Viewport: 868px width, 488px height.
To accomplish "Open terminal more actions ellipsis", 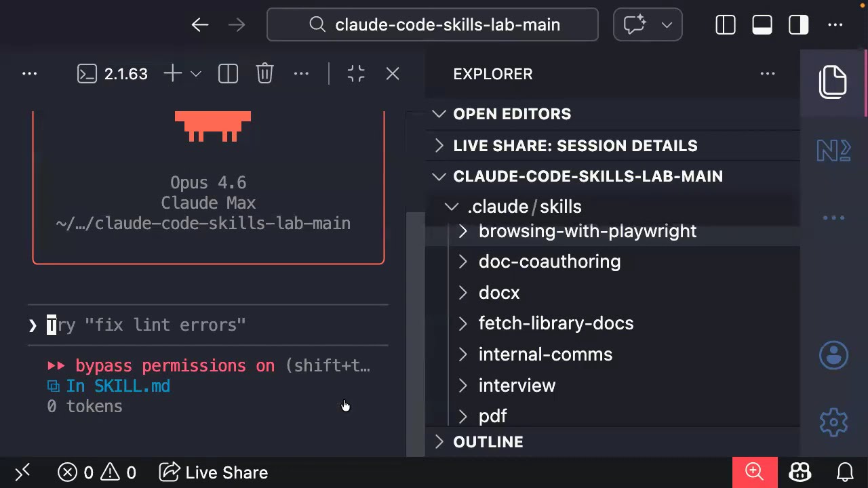I will [x=301, y=74].
